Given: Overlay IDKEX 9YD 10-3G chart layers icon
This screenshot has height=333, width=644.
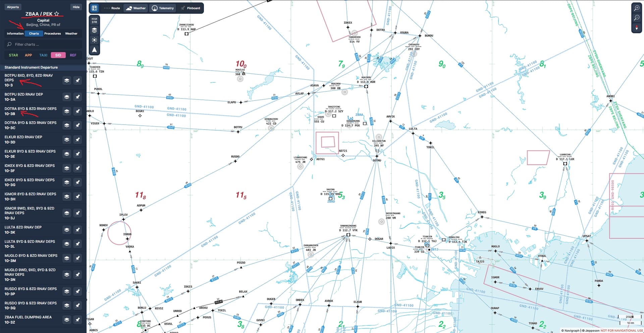Looking at the screenshot, I should 67,182.
